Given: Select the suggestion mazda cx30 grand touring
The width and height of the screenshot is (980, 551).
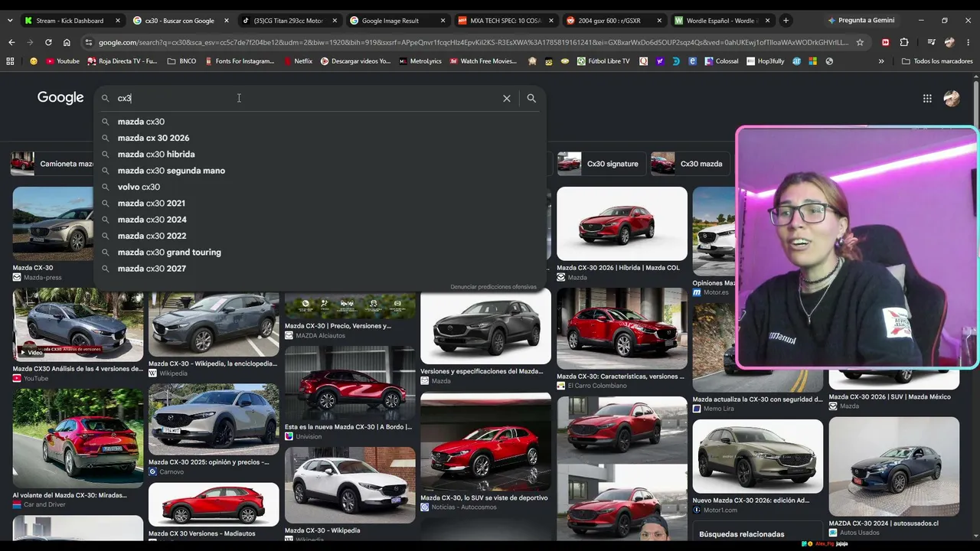Looking at the screenshot, I should point(320,253).
